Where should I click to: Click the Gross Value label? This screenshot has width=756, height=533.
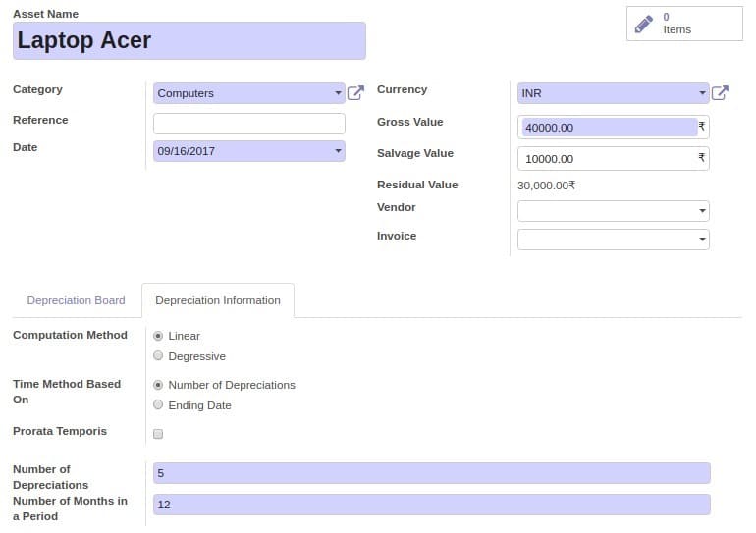point(409,122)
